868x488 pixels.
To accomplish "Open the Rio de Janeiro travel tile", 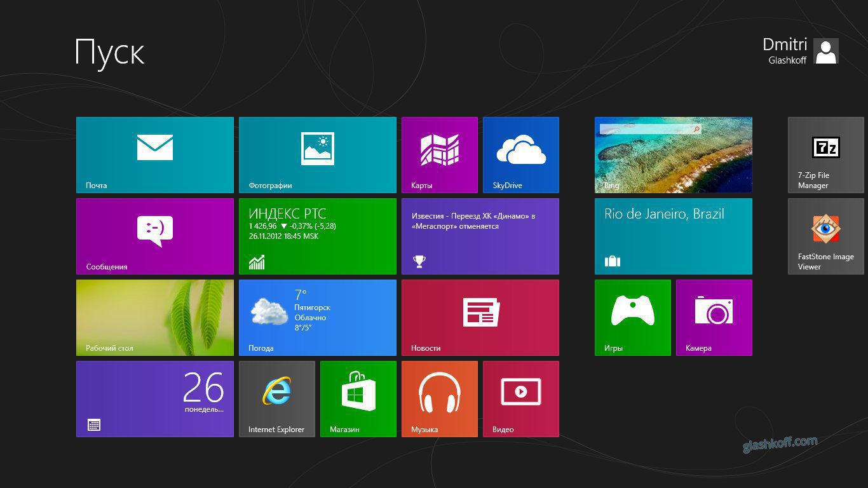I will coord(674,236).
